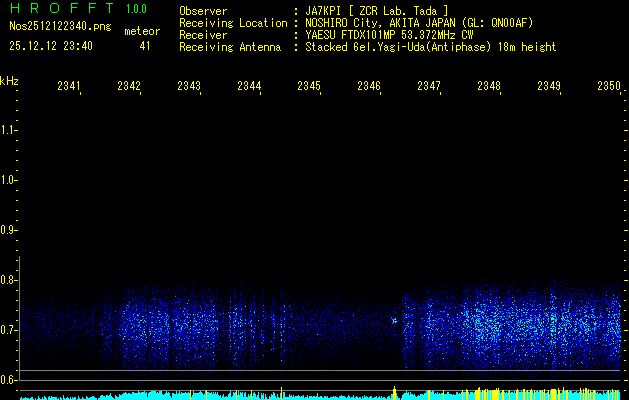Click the 2350 time marker

point(608,87)
